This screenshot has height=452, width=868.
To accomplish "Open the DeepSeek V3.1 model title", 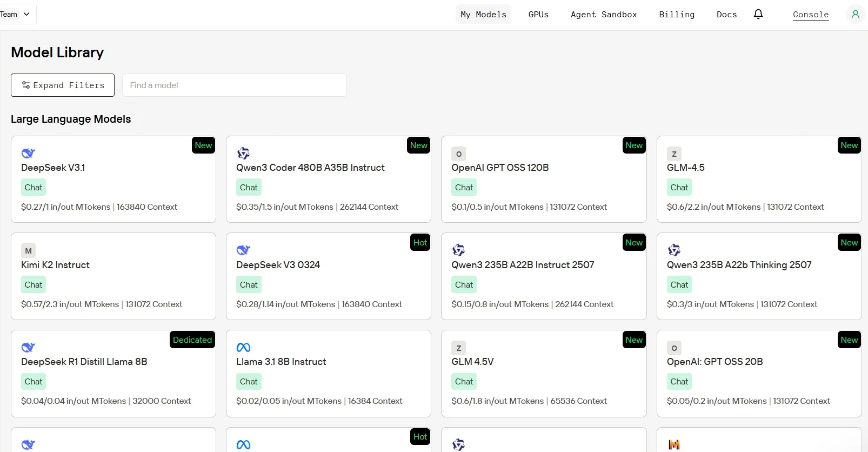I will pos(53,168).
